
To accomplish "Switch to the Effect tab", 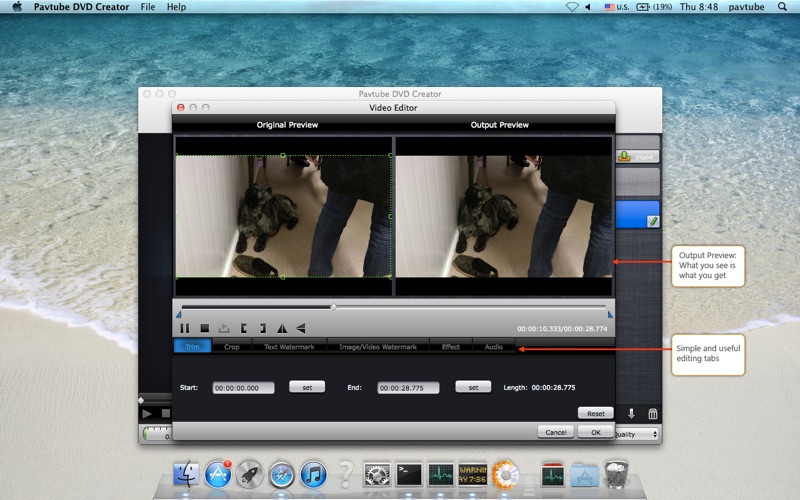I will pyautogui.click(x=451, y=346).
